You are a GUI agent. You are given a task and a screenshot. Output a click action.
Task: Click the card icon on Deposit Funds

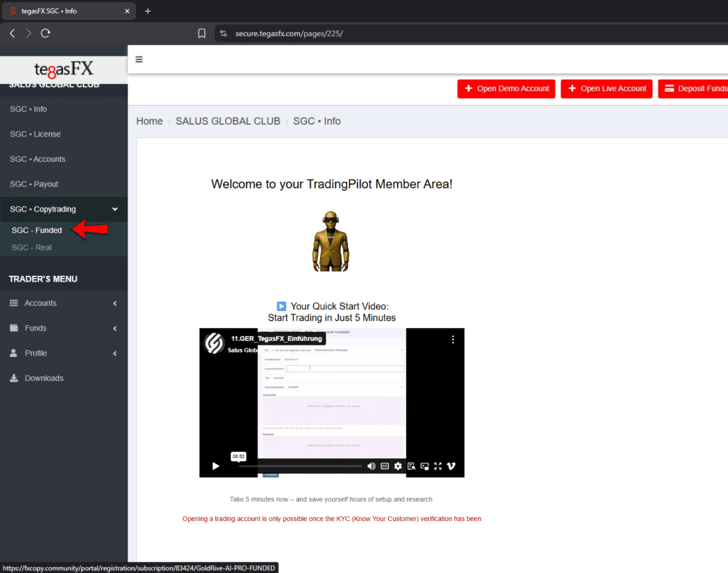[669, 88]
